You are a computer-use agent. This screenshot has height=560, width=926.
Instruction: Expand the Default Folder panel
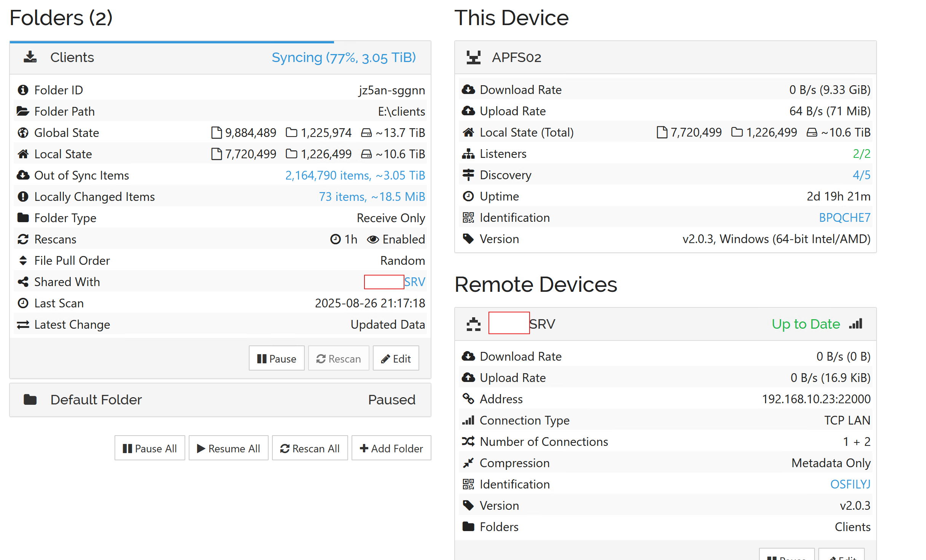(220, 400)
